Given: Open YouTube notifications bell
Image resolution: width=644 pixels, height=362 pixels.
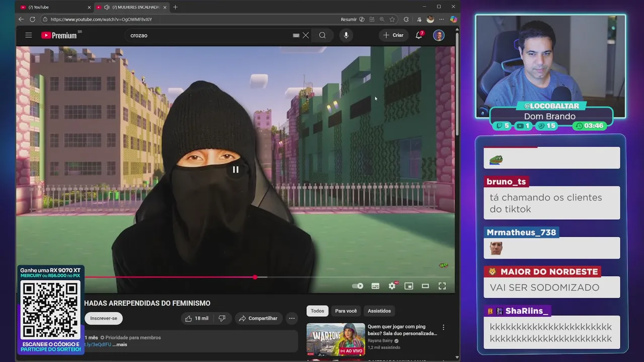Looking at the screenshot, I should [419, 35].
